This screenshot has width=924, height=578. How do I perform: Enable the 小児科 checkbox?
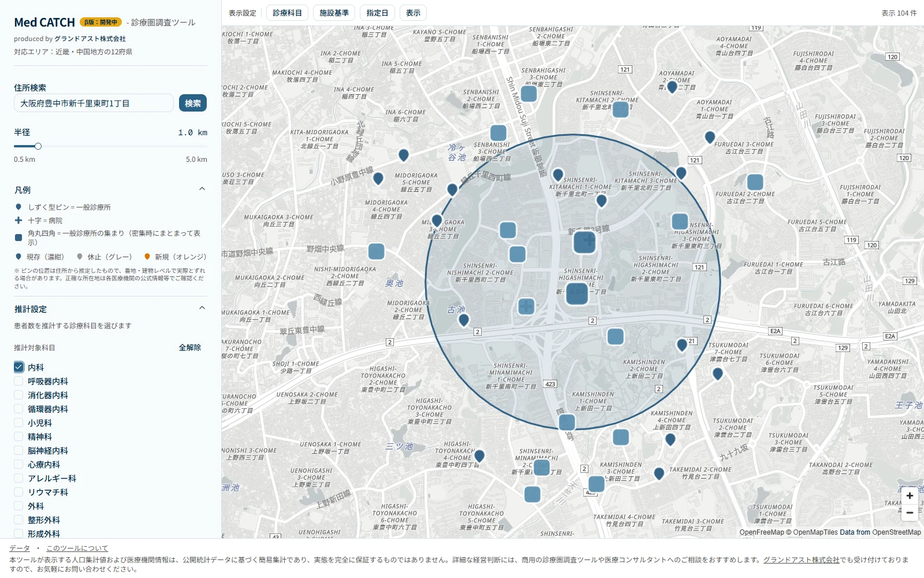18,423
